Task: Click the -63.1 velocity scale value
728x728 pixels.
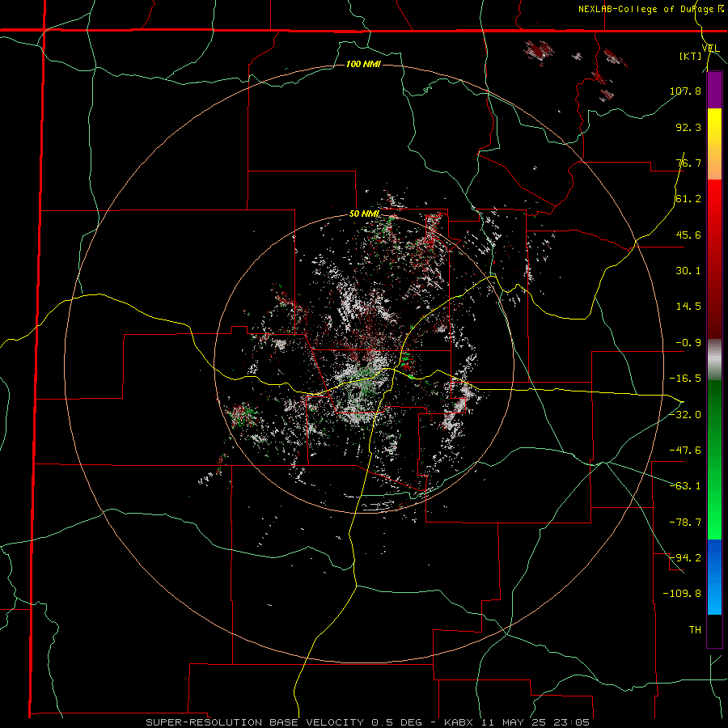Action: click(x=685, y=486)
